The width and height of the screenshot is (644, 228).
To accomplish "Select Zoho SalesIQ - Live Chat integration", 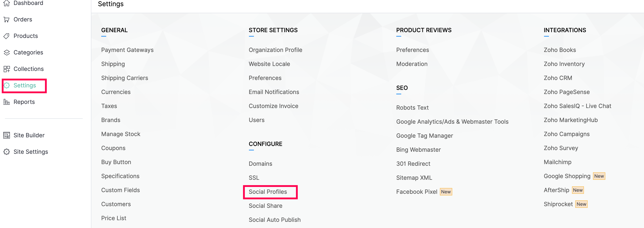I will coord(577,106).
